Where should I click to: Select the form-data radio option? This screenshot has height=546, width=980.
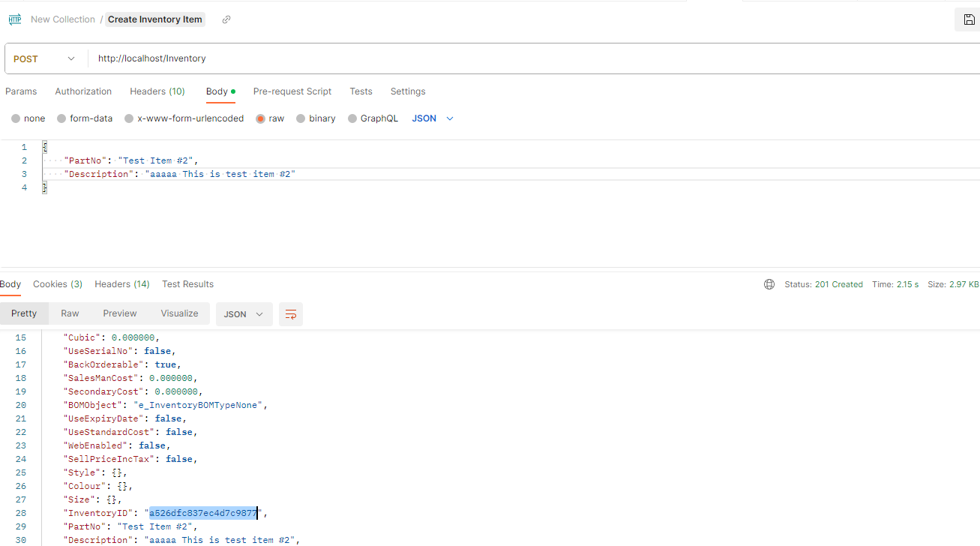(61, 118)
